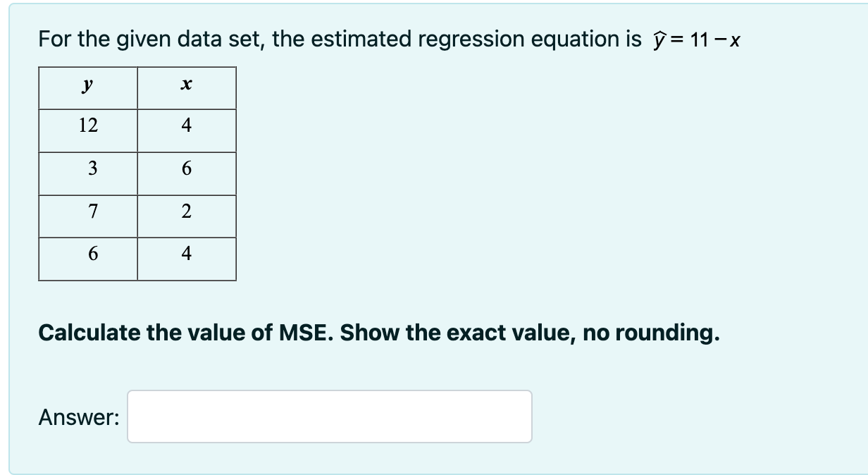Click the table cell containing 3
This screenshot has width=868, height=475.
88,173
